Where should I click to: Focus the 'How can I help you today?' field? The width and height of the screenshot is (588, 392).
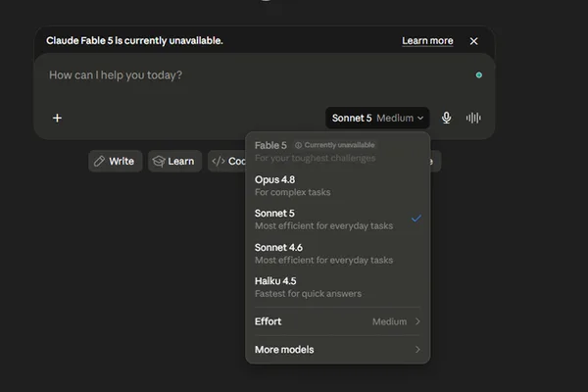tap(259, 75)
